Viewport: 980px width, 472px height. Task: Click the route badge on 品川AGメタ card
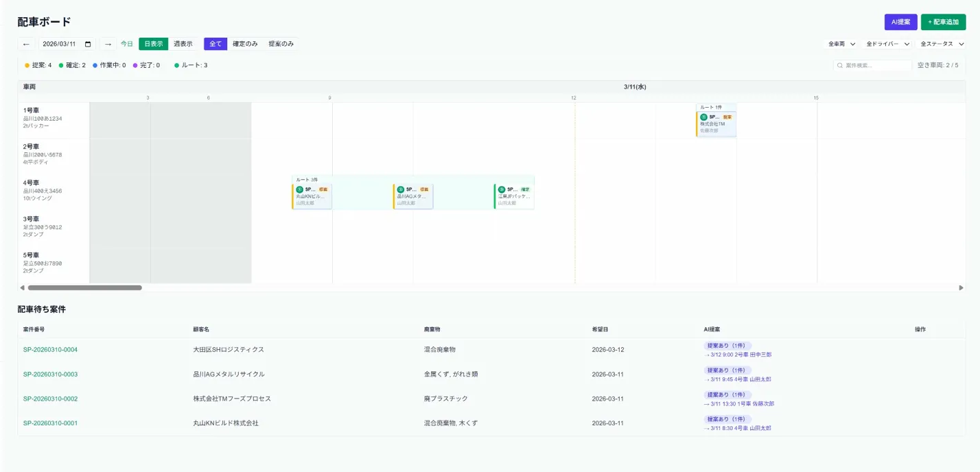coord(401,189)
